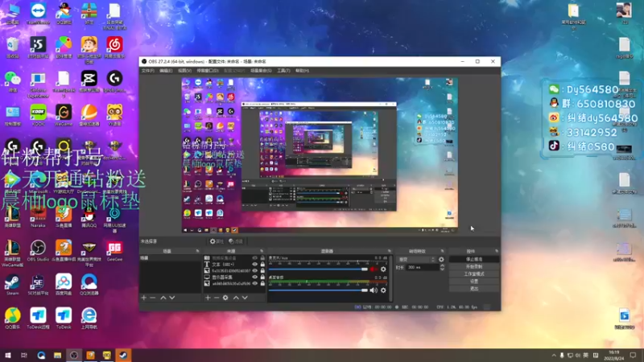
Task: Open Windows Start menu button
Action: (x=8, y=355)
